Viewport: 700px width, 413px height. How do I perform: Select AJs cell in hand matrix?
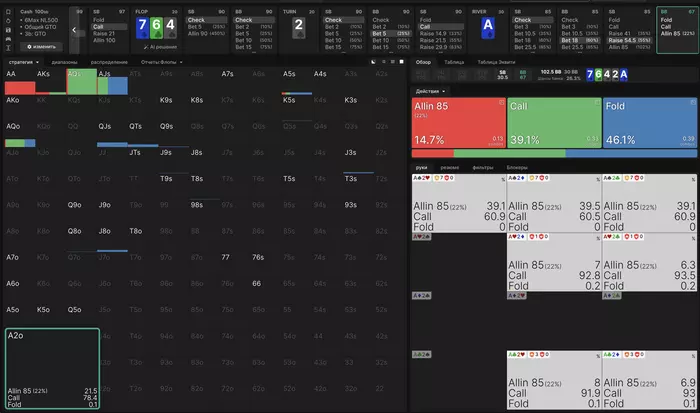click(112, 82)
